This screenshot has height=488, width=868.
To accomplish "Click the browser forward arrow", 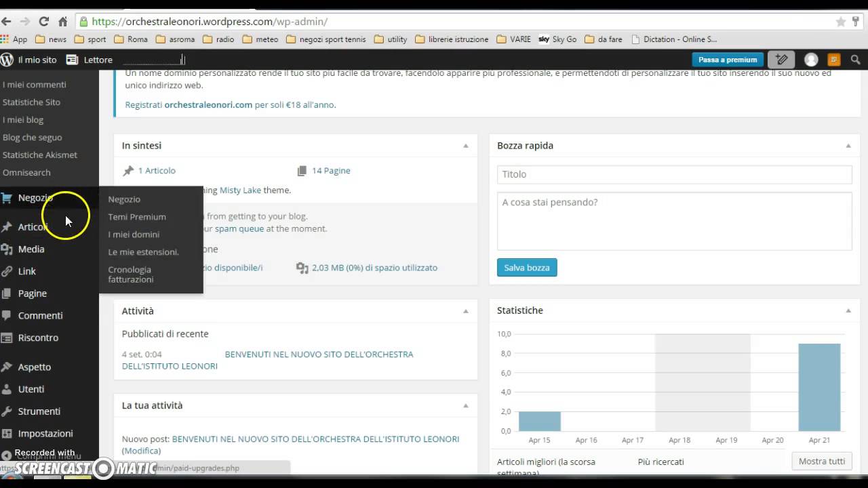I will tap(25, 22).
